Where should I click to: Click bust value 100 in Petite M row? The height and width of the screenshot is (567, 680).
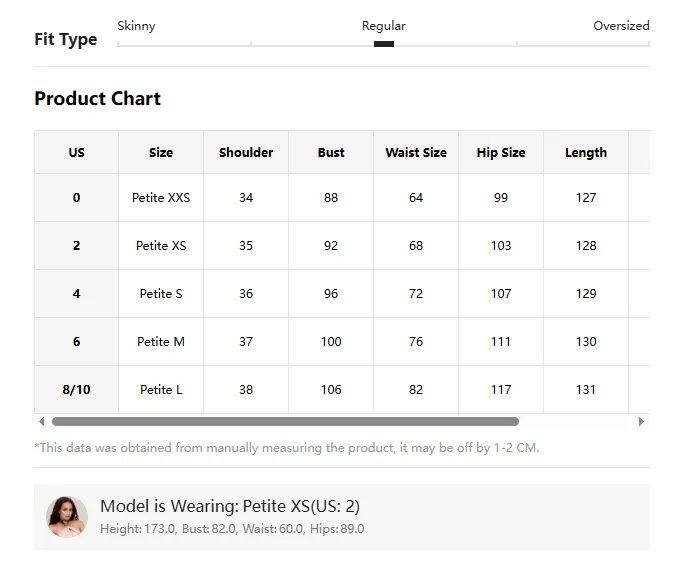point(331,341)
